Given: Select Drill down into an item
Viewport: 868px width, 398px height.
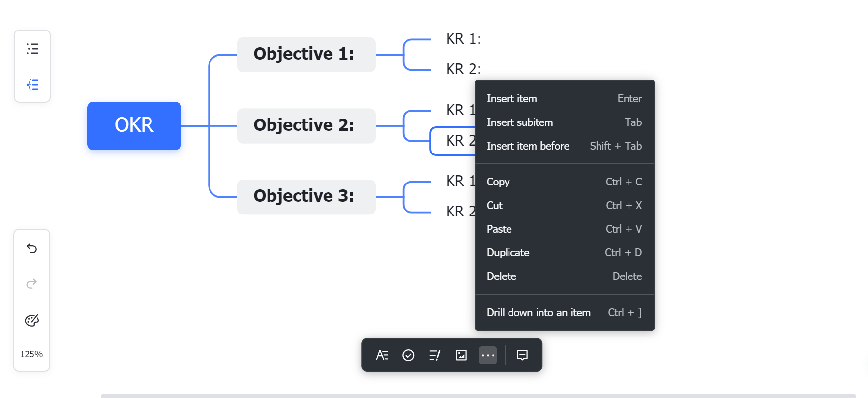Looking at the screenshot, I should click(538, 312).
